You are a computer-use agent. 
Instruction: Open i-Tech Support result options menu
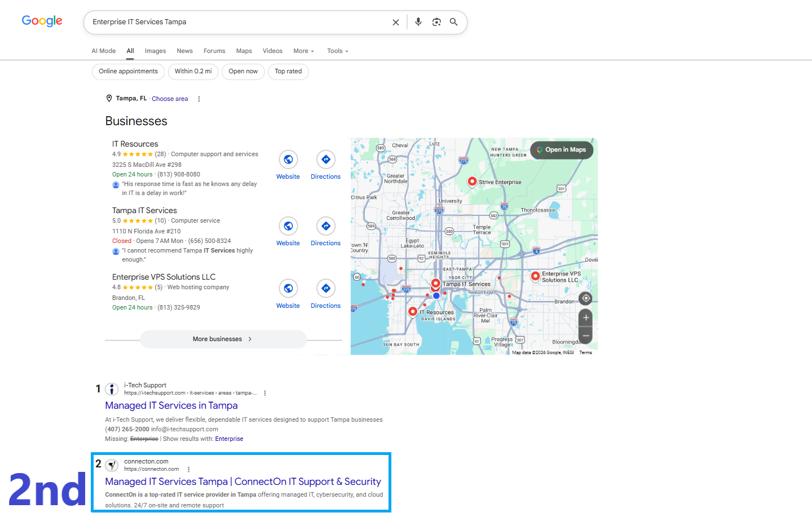pos(265,393)
